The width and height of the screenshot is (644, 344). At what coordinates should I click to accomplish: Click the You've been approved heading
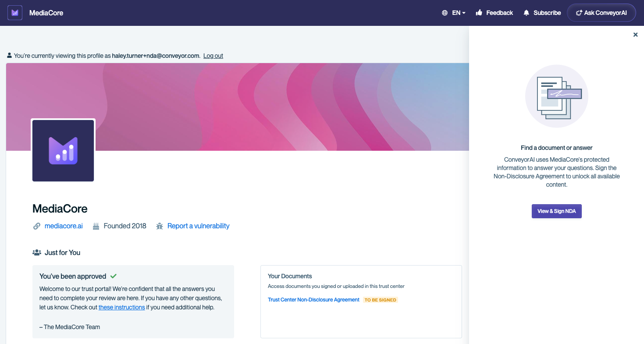tap(73, 276)
